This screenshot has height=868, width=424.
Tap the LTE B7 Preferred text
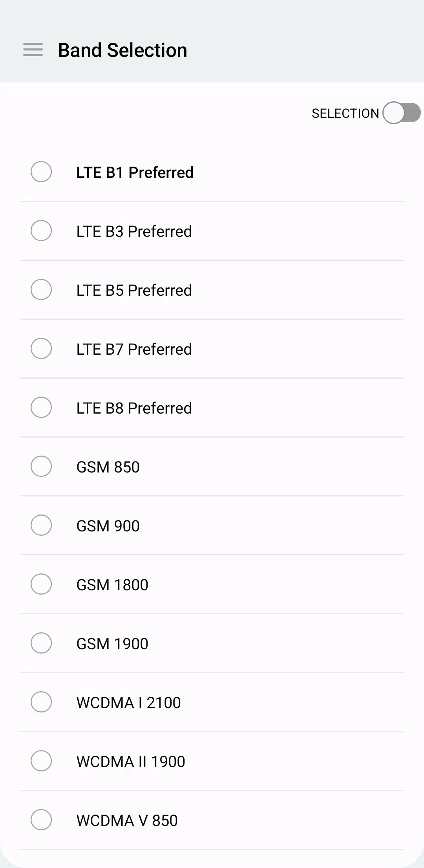pos(134,349)
